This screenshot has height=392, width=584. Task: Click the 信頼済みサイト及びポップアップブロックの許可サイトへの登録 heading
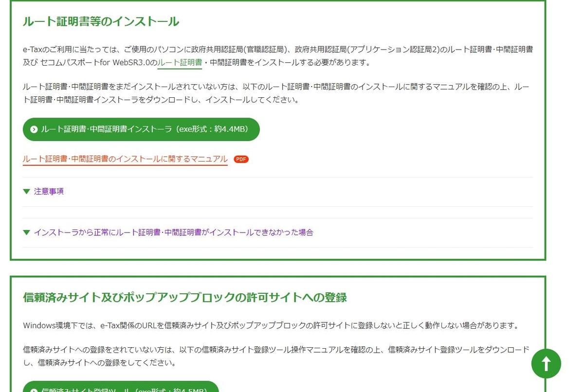point(185,297)
